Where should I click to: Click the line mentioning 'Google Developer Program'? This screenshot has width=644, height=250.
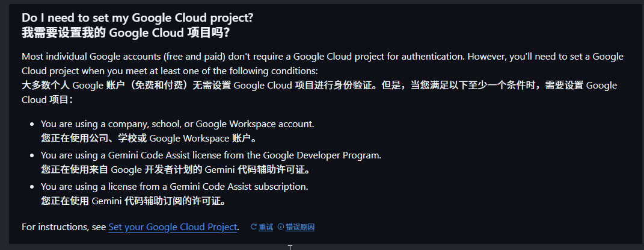pos(211,155)
